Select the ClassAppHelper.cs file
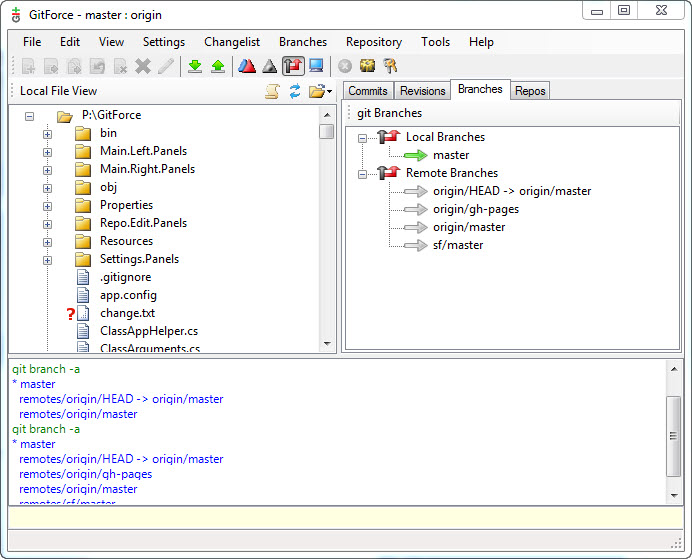The image size is (692, 559). pyautogui.click(x=149, y=331)
